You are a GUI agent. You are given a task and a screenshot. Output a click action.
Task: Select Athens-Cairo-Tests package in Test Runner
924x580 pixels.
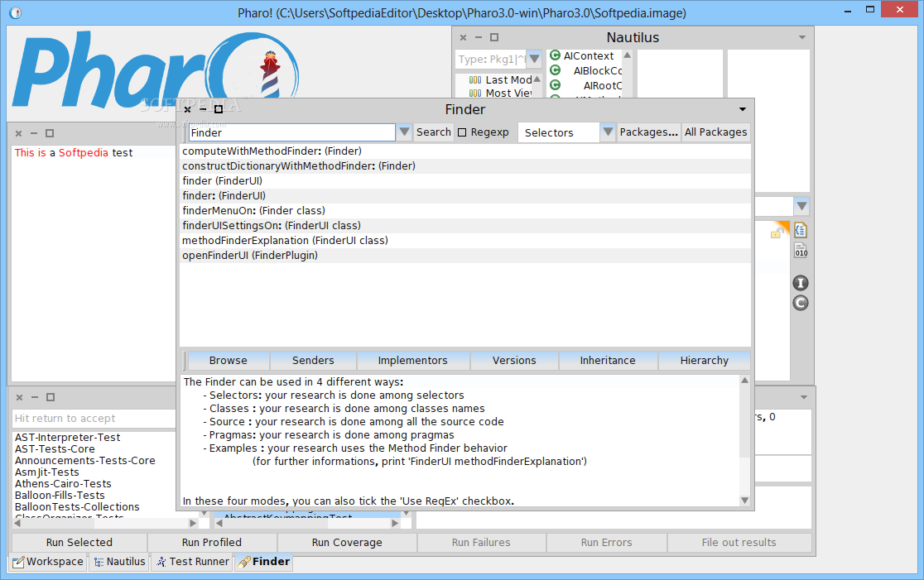tap(63, 483)
